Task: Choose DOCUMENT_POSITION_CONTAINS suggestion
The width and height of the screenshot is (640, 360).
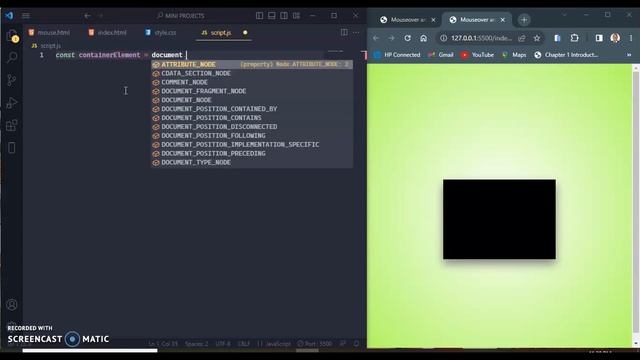Action: click(x=252, y=118)
